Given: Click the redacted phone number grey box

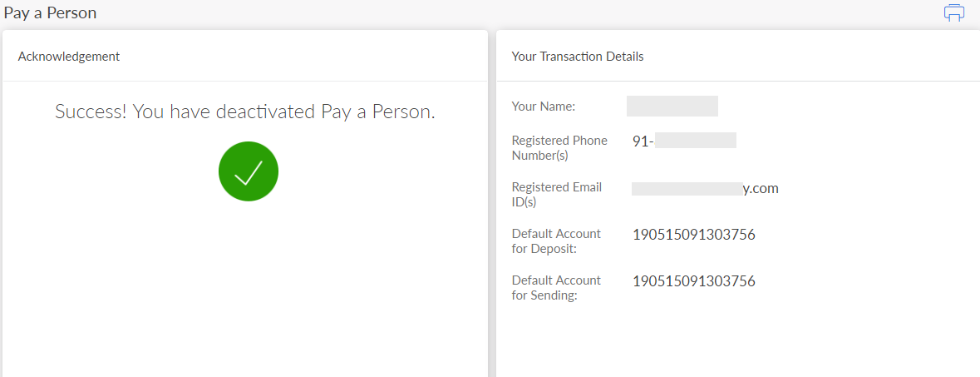Looking at the screenshot, I should point(695,141).
